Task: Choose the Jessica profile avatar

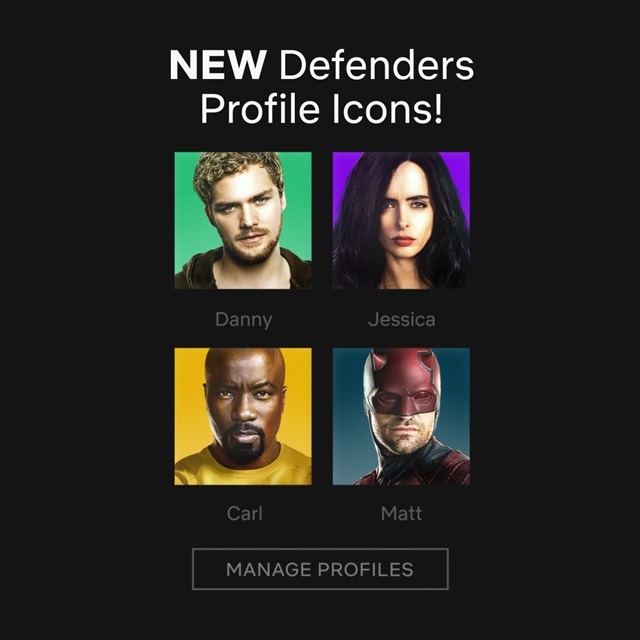Action: 401,220
